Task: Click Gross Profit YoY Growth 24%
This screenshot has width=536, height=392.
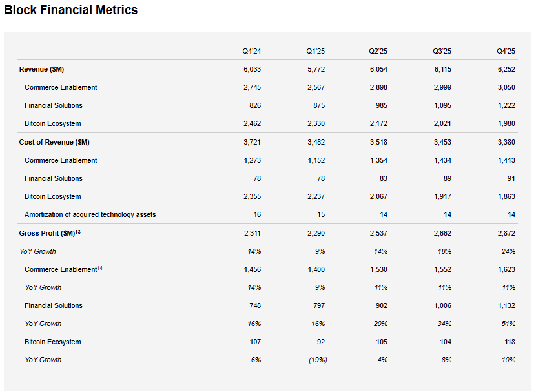Action: [508, 251]
